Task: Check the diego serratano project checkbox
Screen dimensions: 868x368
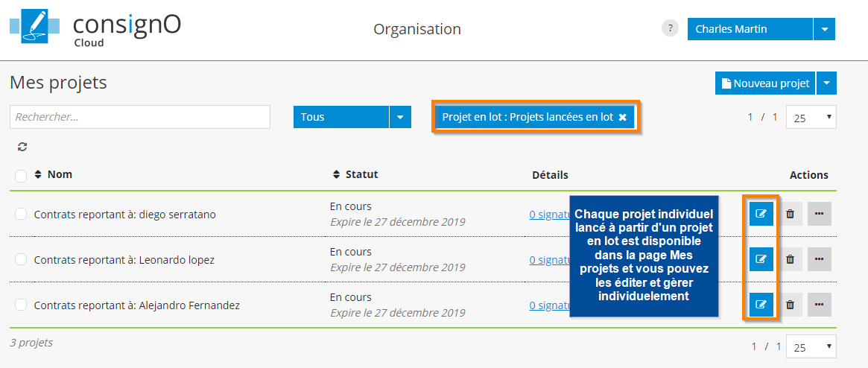Action: click(21, 214)
